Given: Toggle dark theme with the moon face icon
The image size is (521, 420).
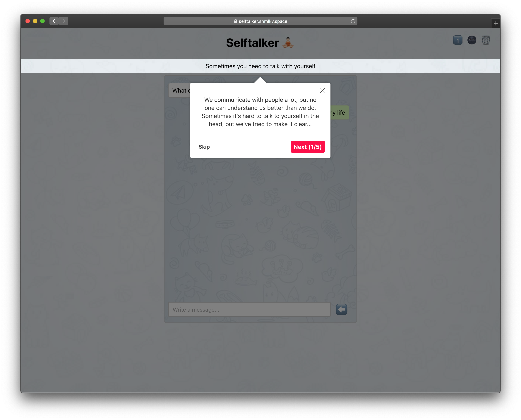Looking at the screenshot, I should pos(472,40).
